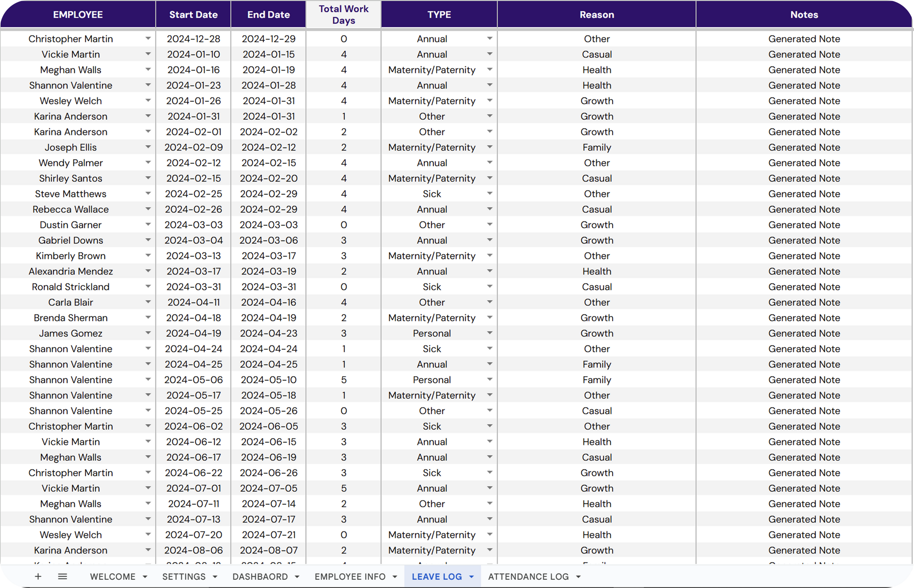Expand the employee dropdown for Joseph Ellis

[x=148, y=147]
